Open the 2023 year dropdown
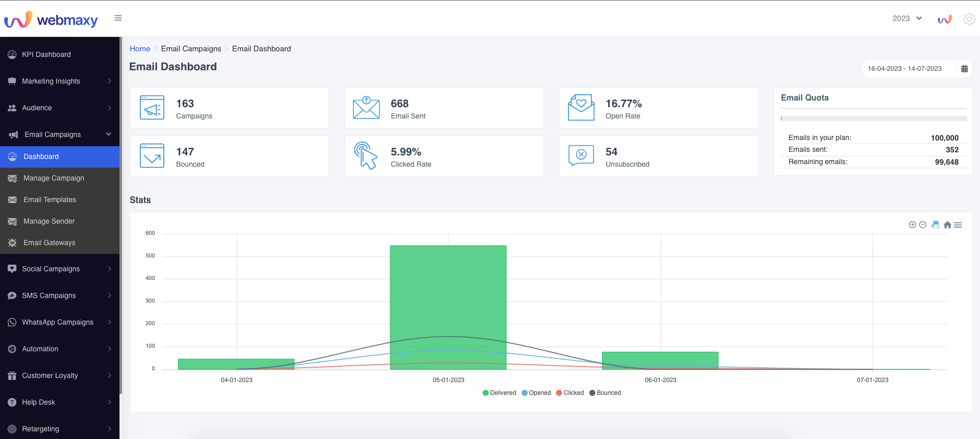This screenshot has width=980, height=439. coord(907,18)
